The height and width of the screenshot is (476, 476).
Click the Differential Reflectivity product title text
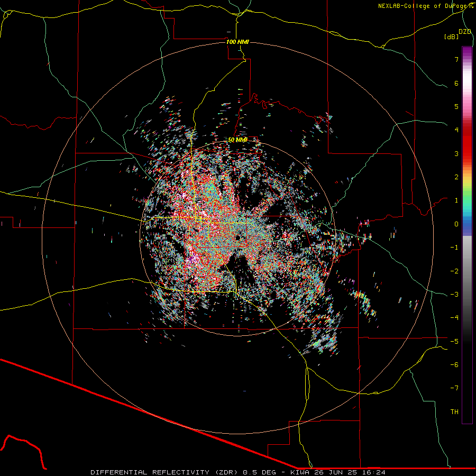[166, 472]
